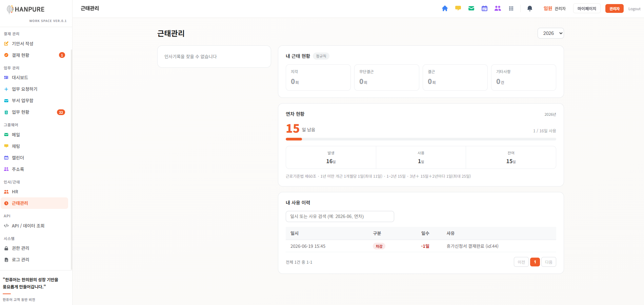644x305 pixels.
Task: Click the 무단결근 0회 card
Action: (386, 78)
